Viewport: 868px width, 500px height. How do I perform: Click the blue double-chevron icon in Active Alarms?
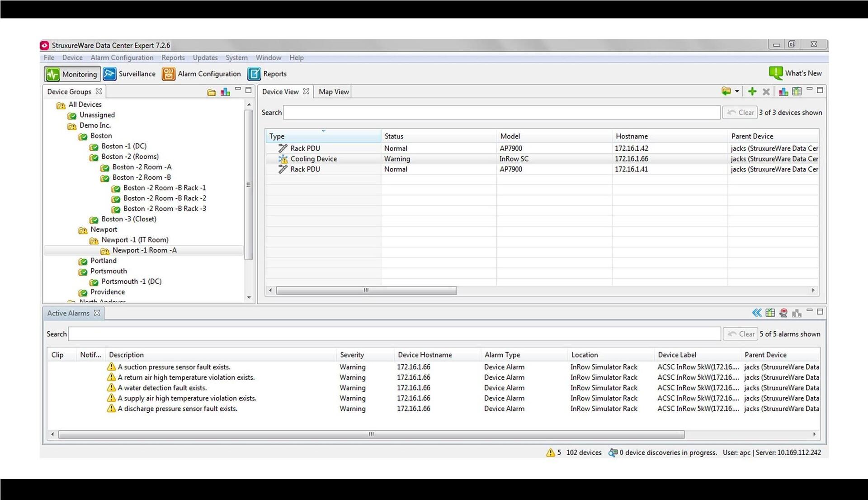point(757,313)
